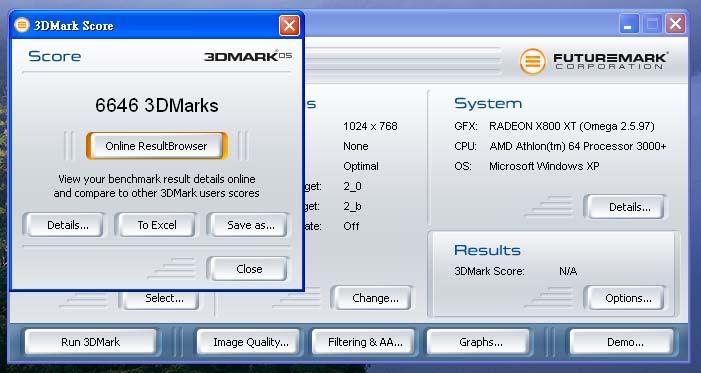Open the Graphs... tool
Image resolution: width=701 pixels, height=373 pixels.
pos(481,342)
